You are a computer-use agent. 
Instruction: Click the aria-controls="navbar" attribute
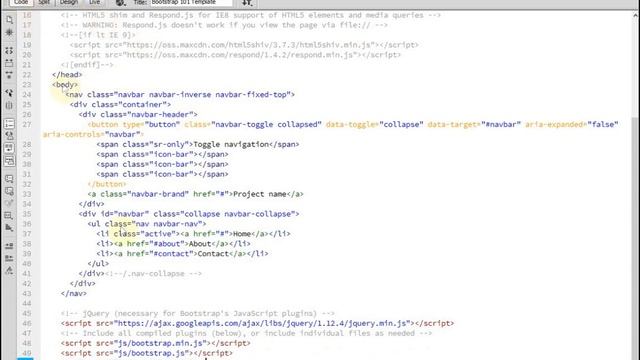91,134
